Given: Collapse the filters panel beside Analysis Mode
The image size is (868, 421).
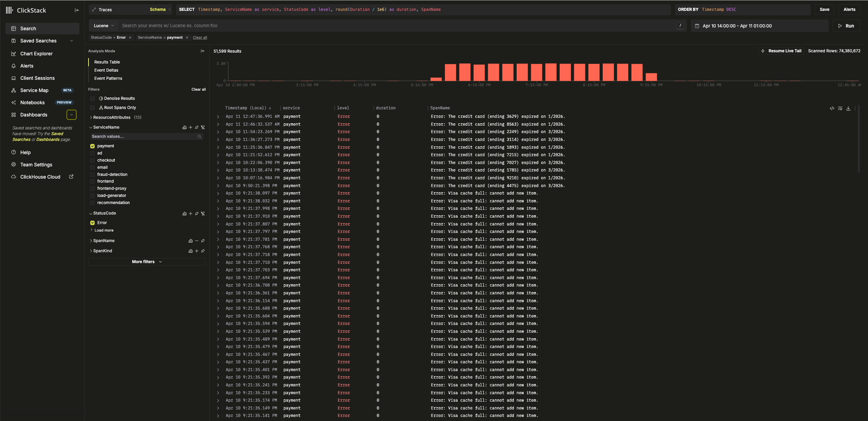Looking at the screenshot, I should (202, 51).
